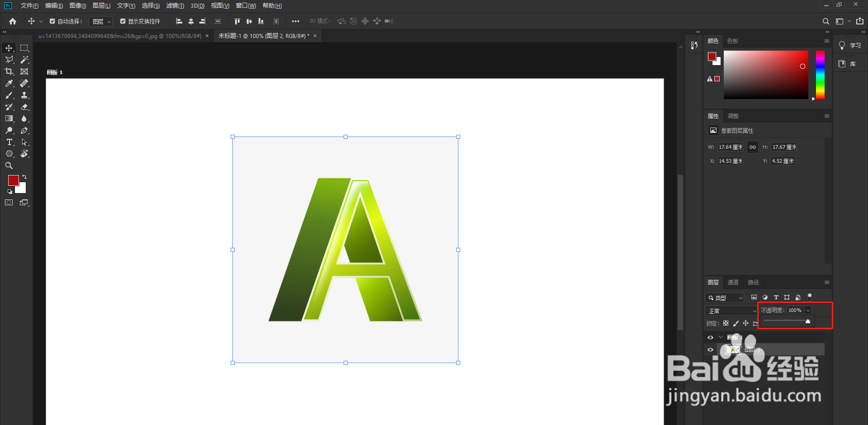Select the Zoom tool

9,166
